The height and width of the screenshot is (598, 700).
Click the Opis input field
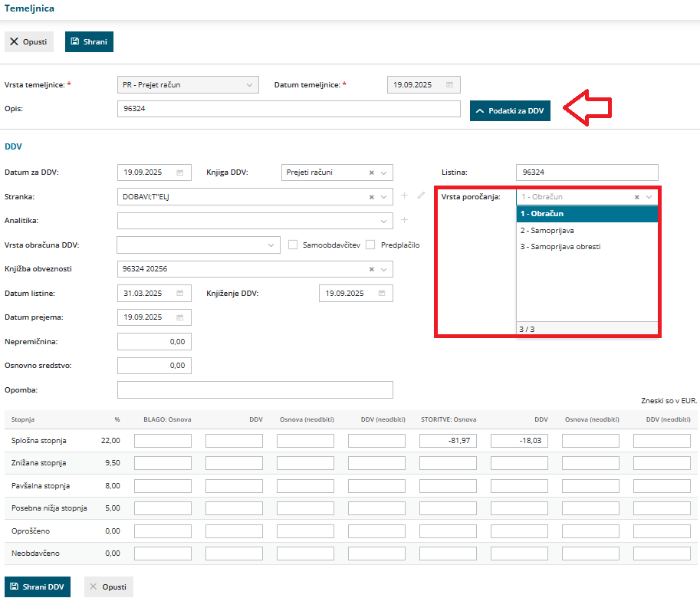(289, 109)
